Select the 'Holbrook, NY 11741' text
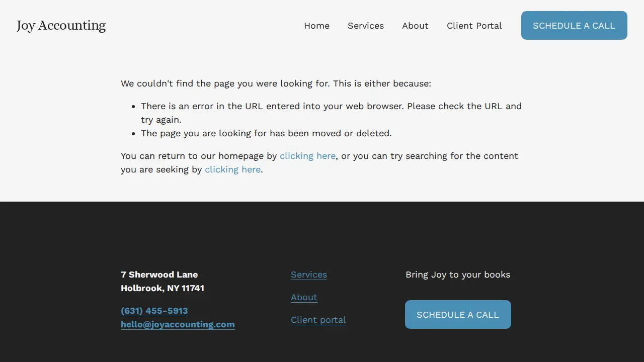Viewport: 644px width, 362px height. [163, 288]
